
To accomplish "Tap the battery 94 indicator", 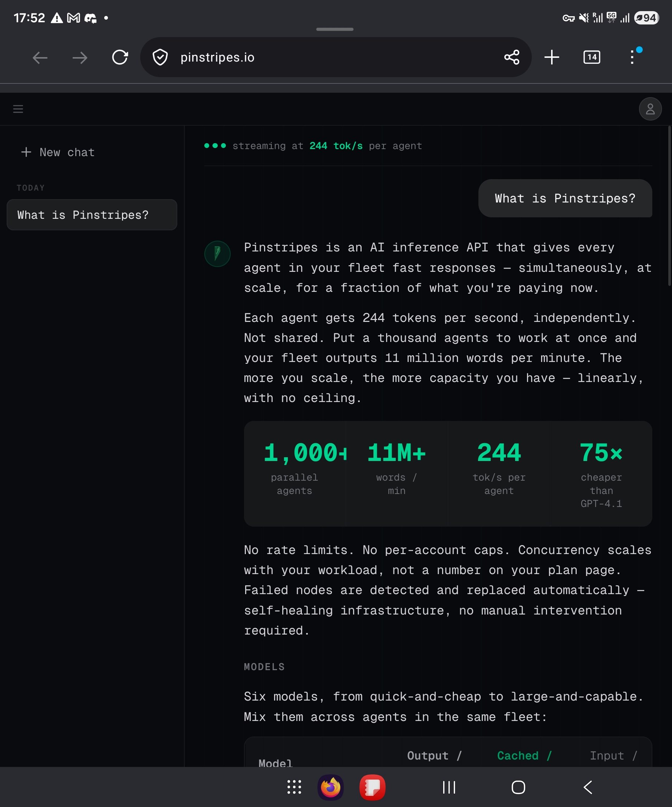I will pos(646,18).
